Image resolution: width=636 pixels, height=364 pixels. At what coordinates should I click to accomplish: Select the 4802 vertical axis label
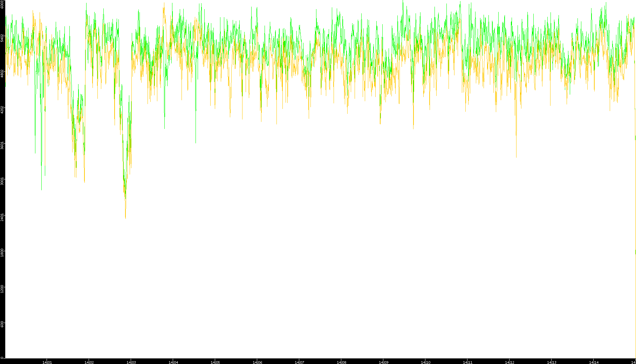(x=2, y=74)
